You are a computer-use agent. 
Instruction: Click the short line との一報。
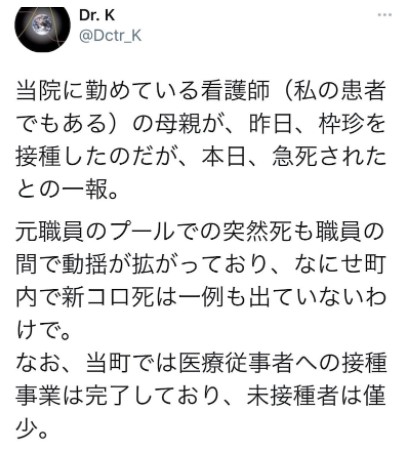[67, 189]
